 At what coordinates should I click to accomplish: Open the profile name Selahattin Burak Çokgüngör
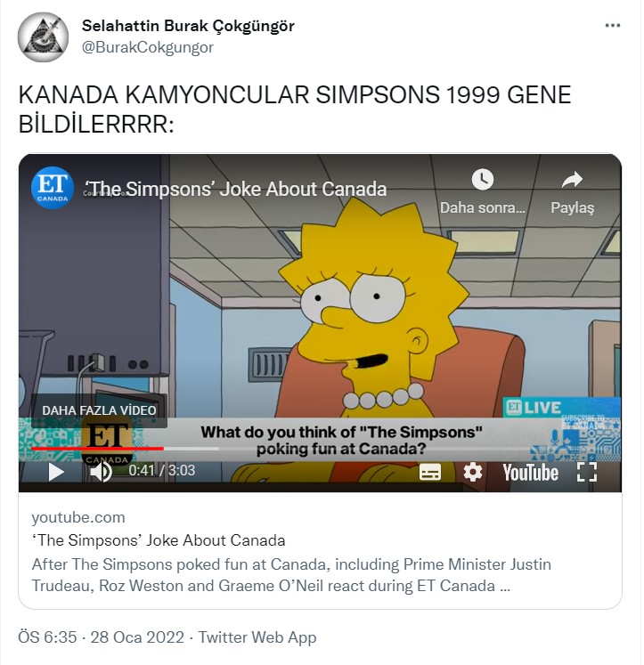coord(188,26)
